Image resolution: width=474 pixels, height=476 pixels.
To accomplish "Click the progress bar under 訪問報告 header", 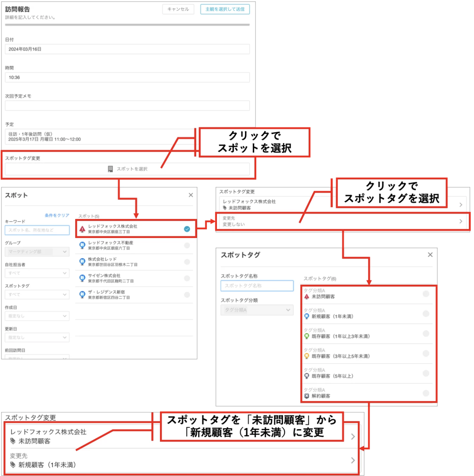I will tap(127, 25).
